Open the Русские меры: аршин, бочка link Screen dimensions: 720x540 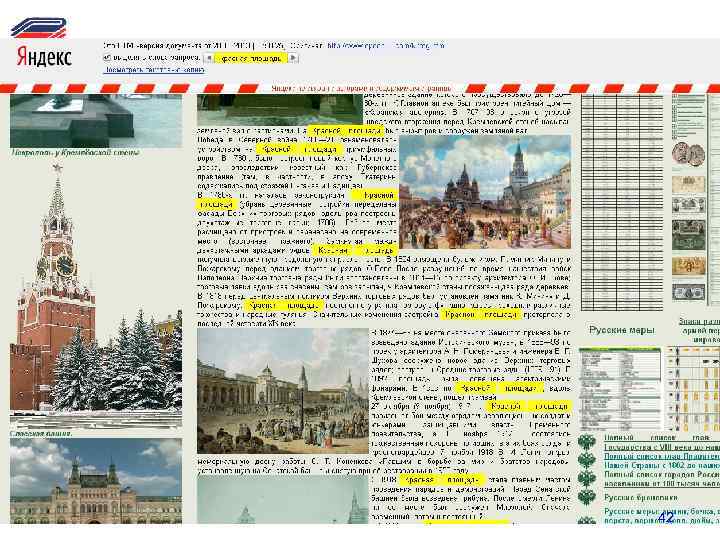(662, 516)
